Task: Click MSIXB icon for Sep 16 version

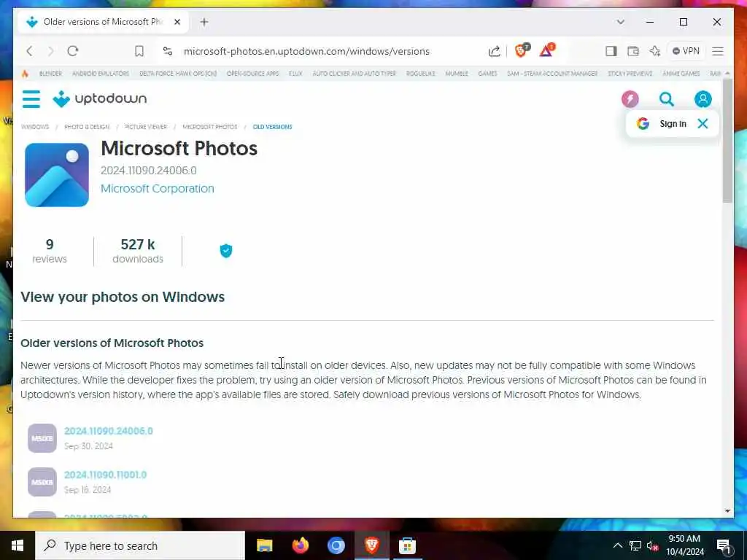Action: 42,482
